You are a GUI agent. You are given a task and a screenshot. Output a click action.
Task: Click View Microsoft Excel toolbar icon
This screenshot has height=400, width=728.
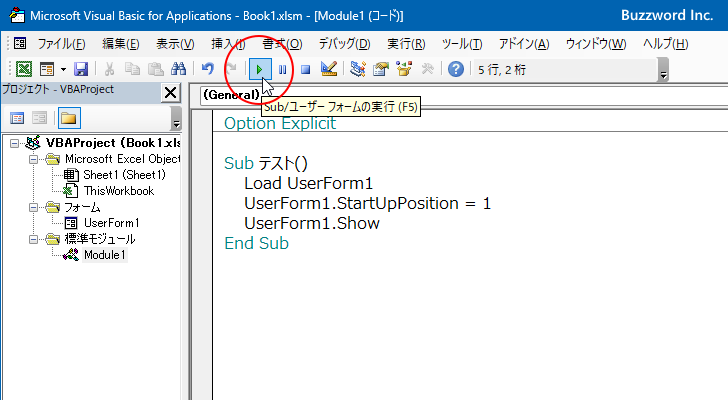pos(24,70)
